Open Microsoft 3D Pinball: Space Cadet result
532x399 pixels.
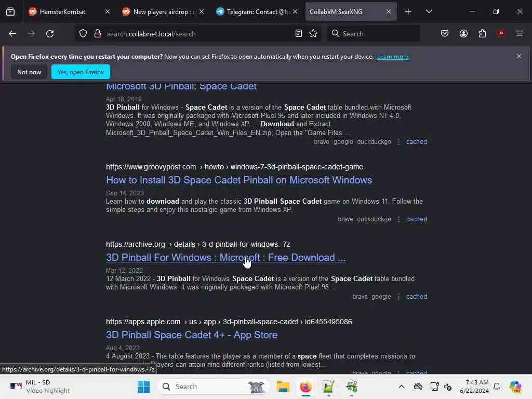181,86
